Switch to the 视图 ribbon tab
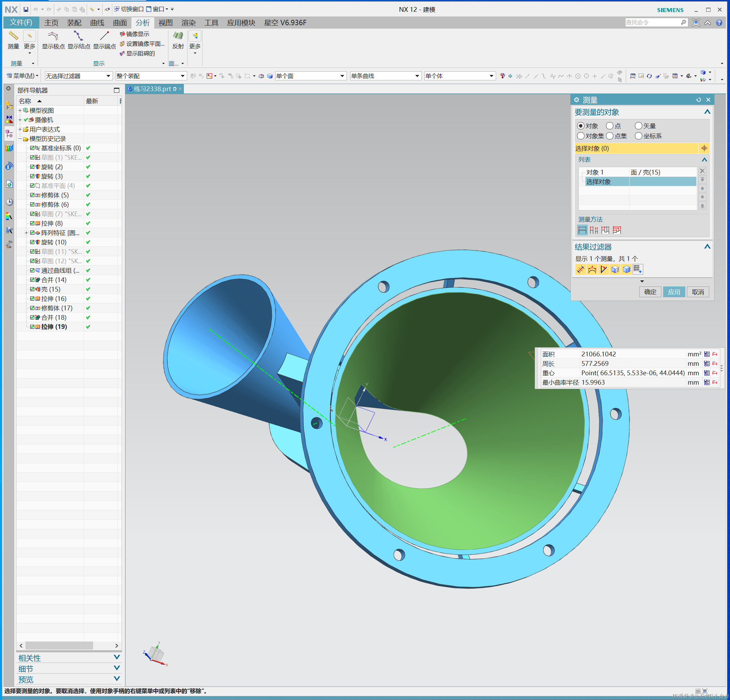Screen dimensions: 730x700 pyautogui.click(x=165, y=23)
